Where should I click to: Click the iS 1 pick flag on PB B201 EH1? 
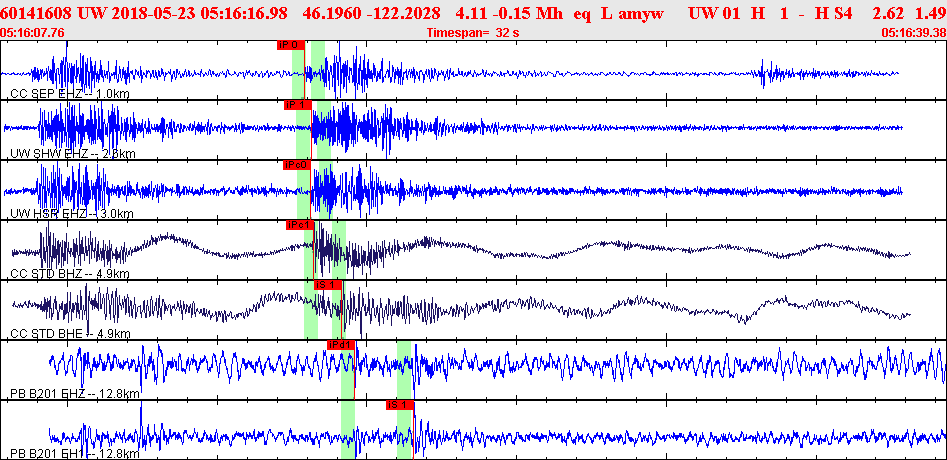click(400, 405)
